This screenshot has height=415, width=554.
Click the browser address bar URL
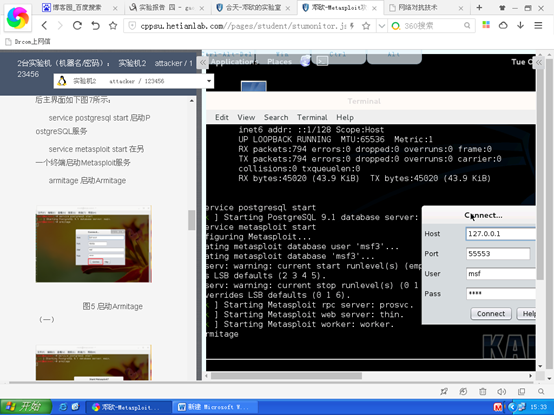pos(243,26)
